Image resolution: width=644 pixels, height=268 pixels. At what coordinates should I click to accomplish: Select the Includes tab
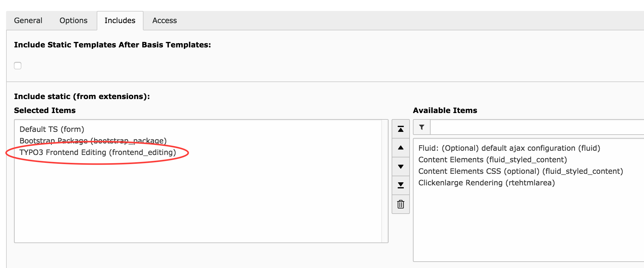point(120,20)
